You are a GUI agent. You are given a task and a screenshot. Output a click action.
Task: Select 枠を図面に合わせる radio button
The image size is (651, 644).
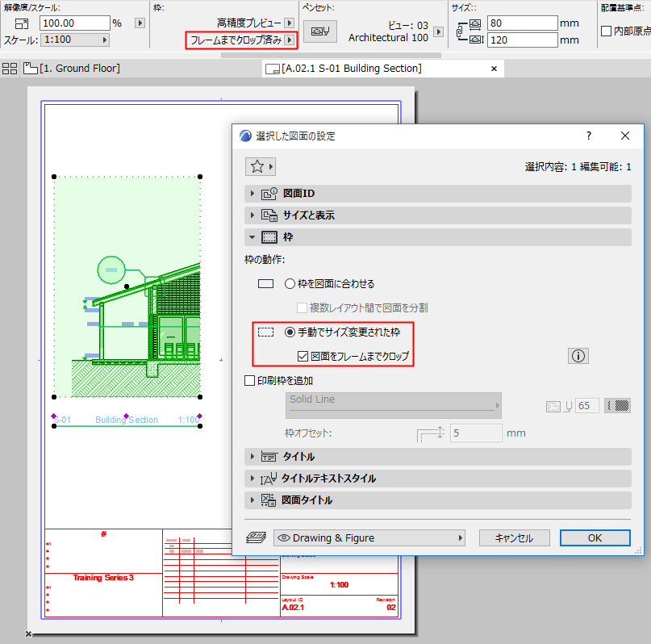point(290,283)
